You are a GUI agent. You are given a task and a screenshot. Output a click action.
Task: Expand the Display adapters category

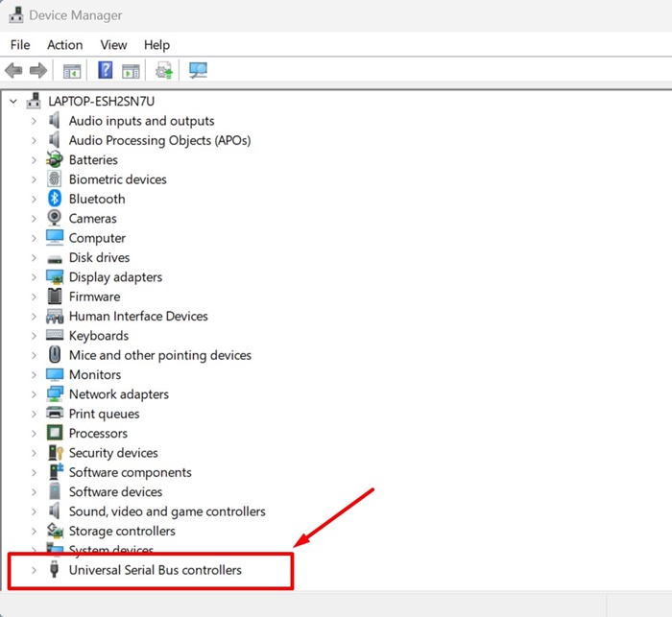coord(35,277)
